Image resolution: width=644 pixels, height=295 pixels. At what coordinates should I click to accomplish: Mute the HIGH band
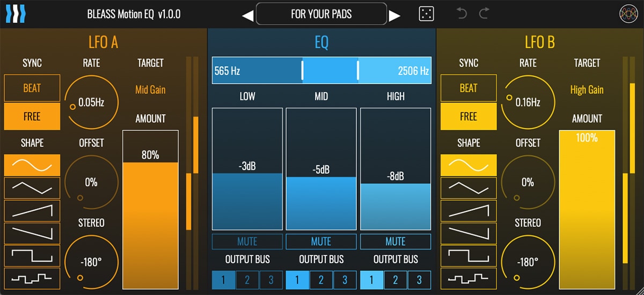tap(396, 241)
